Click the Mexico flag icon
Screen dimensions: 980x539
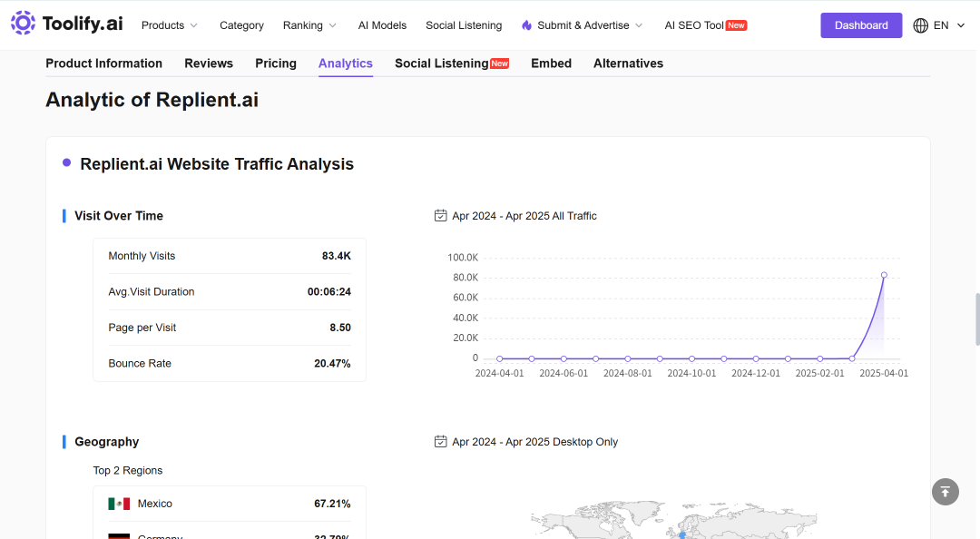(x=119, y=504)
